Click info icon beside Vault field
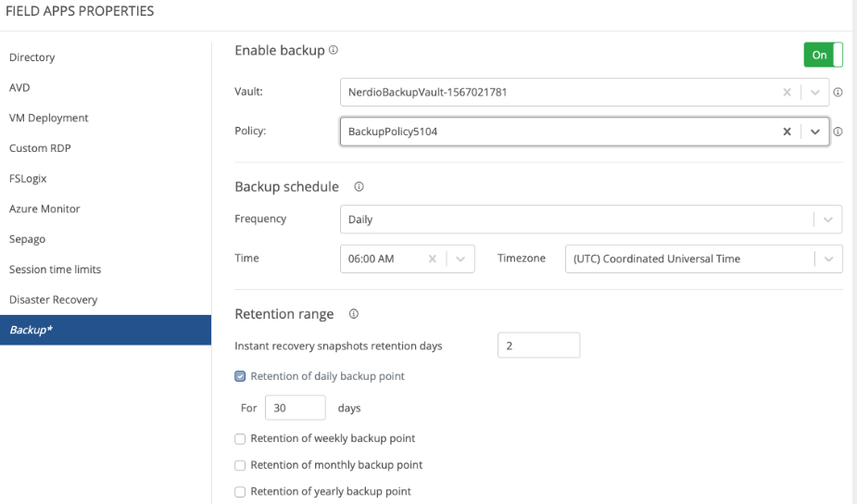The width and height of the screenshot is (857, 504). pos(838,93)
